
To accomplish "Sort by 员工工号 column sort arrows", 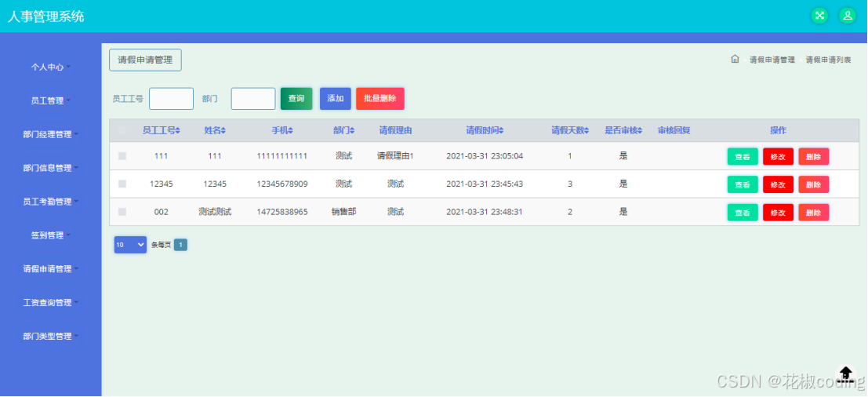I will pos(178,131).
